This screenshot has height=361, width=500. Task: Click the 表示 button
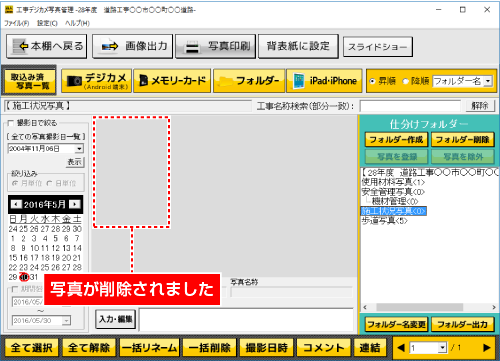[75, 162]
